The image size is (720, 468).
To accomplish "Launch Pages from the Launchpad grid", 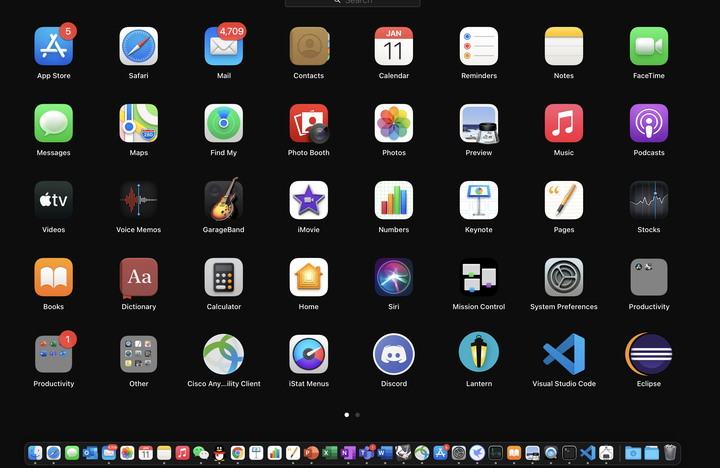I will 564,200.
